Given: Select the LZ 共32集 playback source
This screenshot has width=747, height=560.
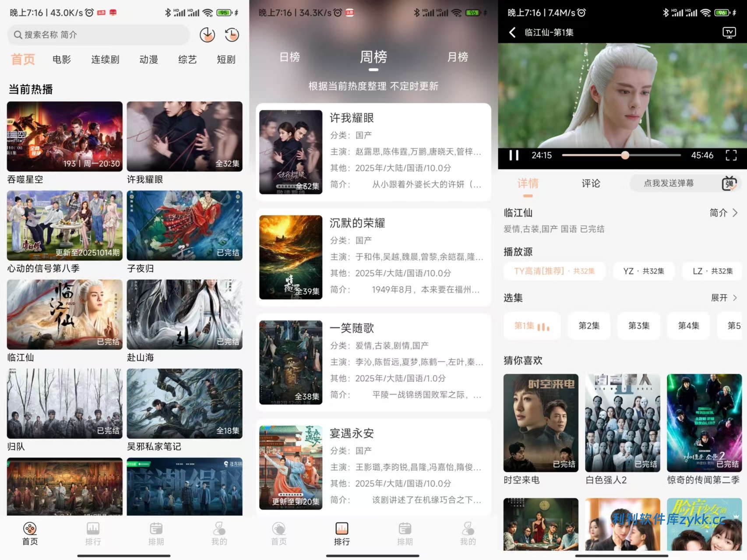Looking at the screenshot, I should click(x=712, y=271).
